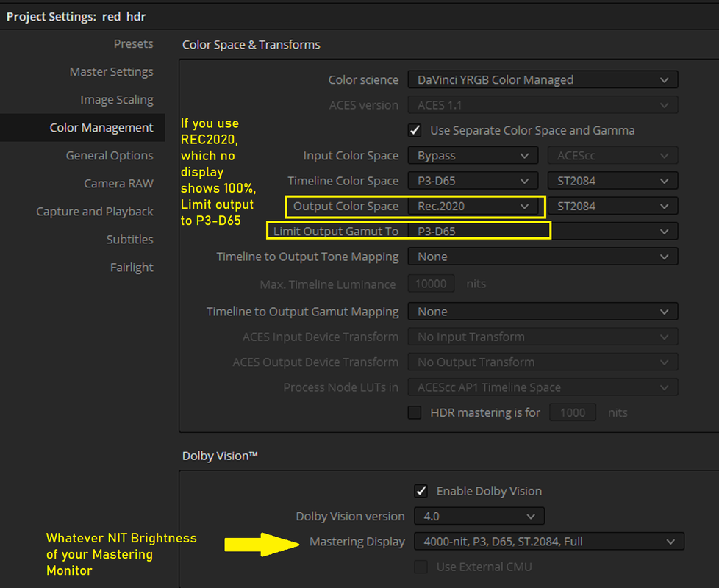Click the Input gamma ACEScc dropdown
This screenshot has height=588, width=719.
(612, 156)
